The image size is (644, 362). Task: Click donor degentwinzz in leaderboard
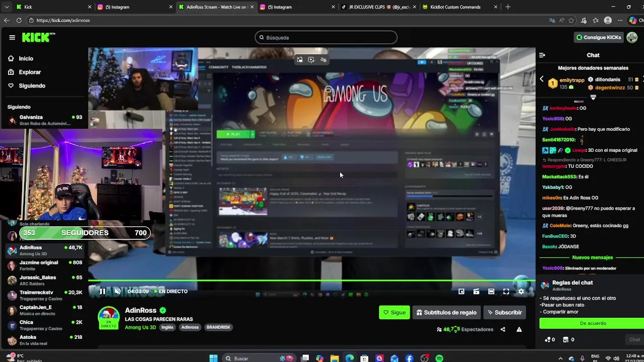610,87
